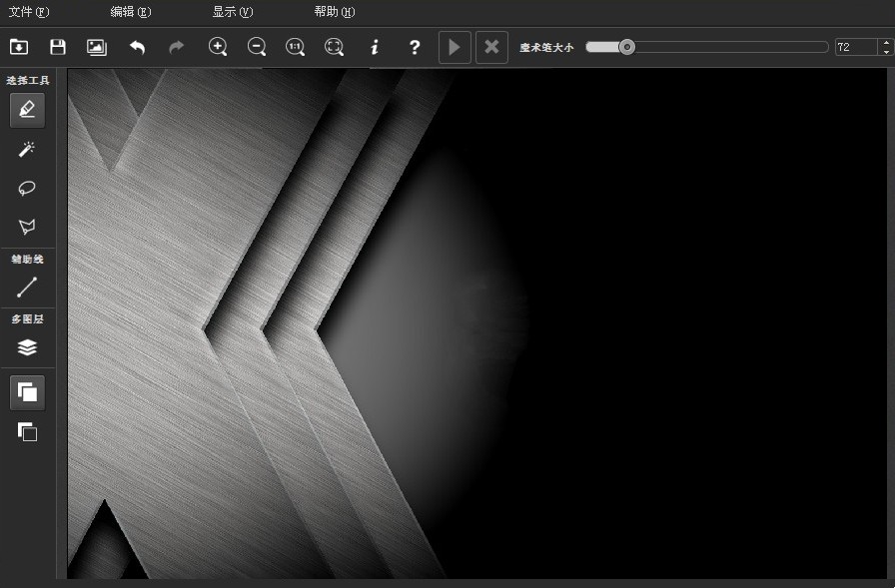The height and width of the screenshot is (588, 895).
Task: Save the image with floppy icon
Action: point(58,47)
